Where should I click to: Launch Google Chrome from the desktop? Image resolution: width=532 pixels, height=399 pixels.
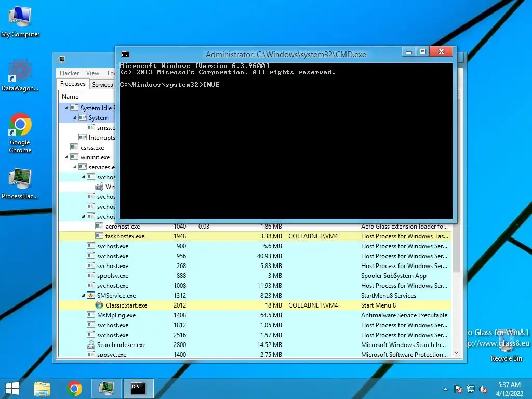pos(20,133)
